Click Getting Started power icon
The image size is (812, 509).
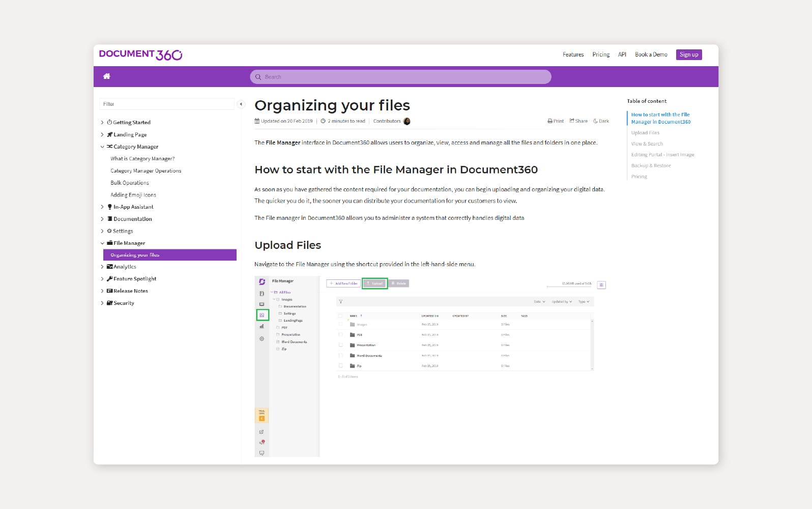pos(109,122)
